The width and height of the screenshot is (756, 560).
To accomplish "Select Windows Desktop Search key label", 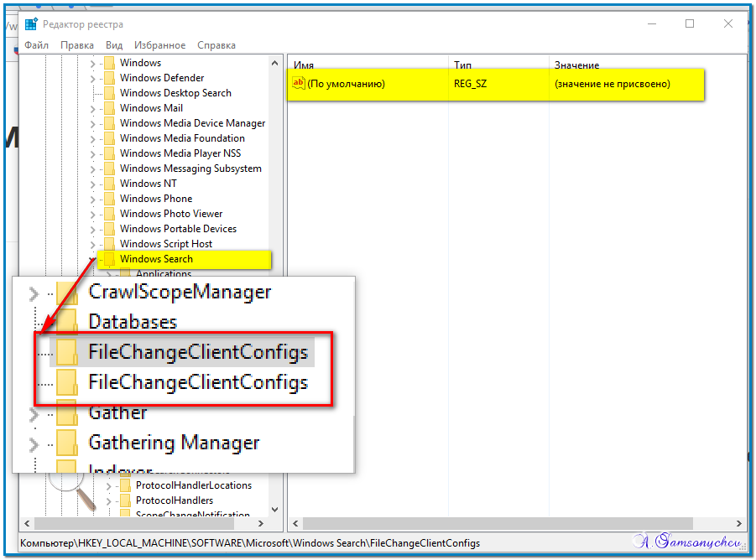I will tap(175, 93).
